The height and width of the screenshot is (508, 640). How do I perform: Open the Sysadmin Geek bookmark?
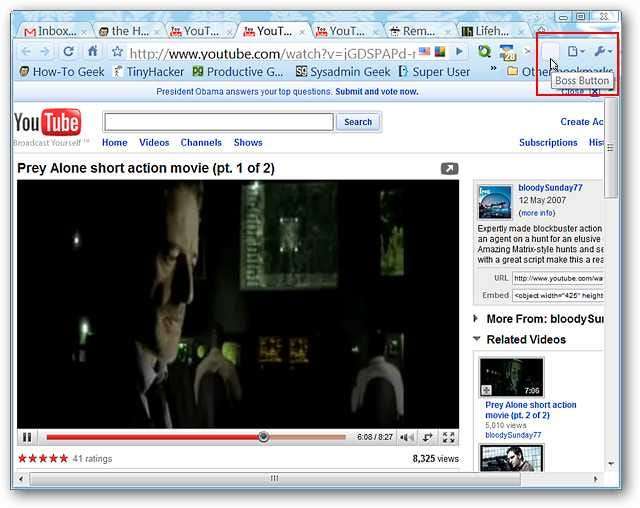[x=343, y=72]
